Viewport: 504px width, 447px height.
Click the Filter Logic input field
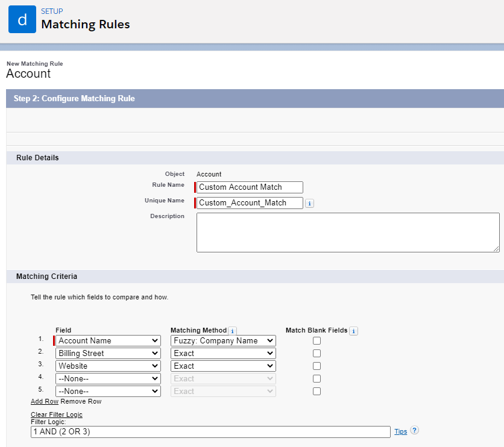pos(210,432)
